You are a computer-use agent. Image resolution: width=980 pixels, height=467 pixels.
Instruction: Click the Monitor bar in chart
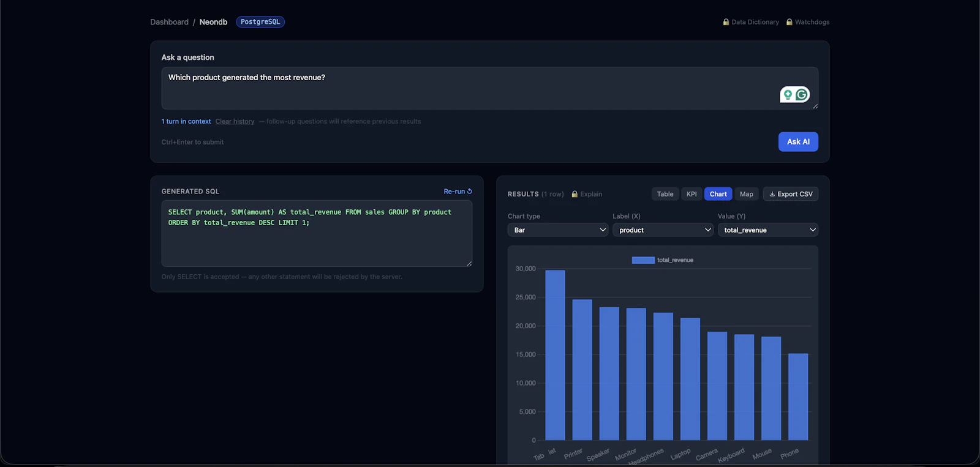click(x=636, y=374)
